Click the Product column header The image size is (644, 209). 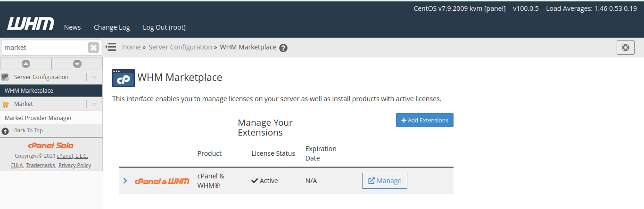pos(209,153)
